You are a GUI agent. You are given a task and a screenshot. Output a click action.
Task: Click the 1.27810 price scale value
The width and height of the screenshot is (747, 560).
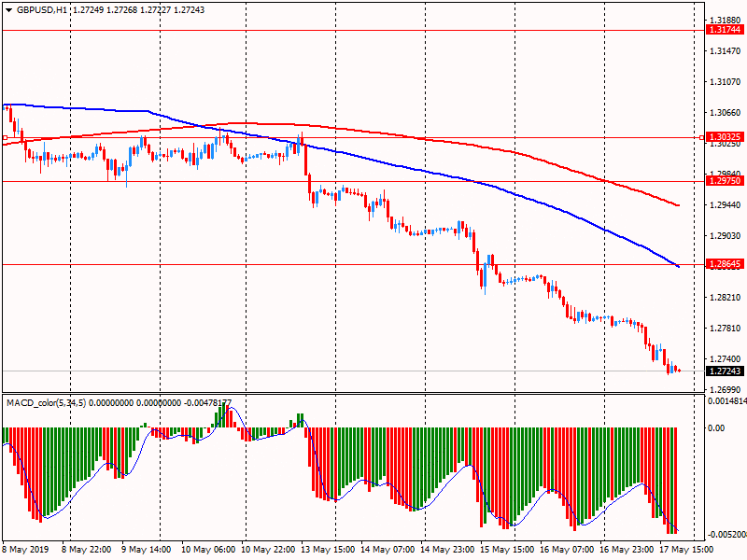(726, 329)
